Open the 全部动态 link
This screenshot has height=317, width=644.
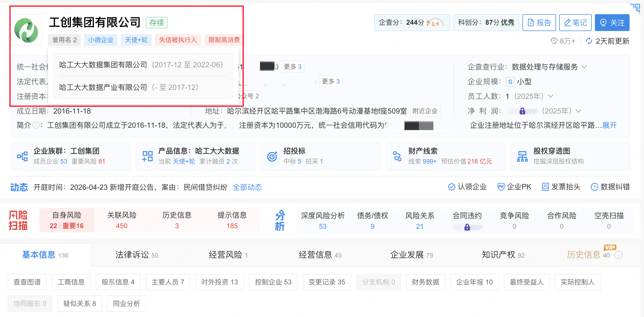[247, 187]
